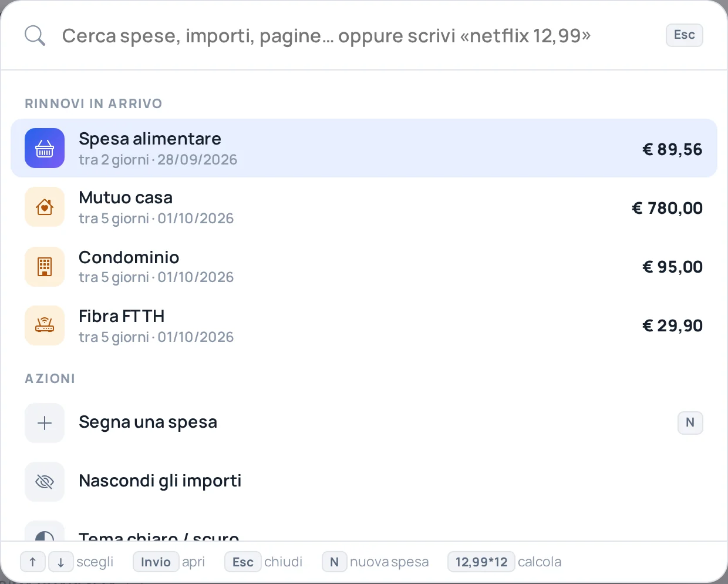
Task: Open the Mutuo casa renewal
Action: [364, 207]
